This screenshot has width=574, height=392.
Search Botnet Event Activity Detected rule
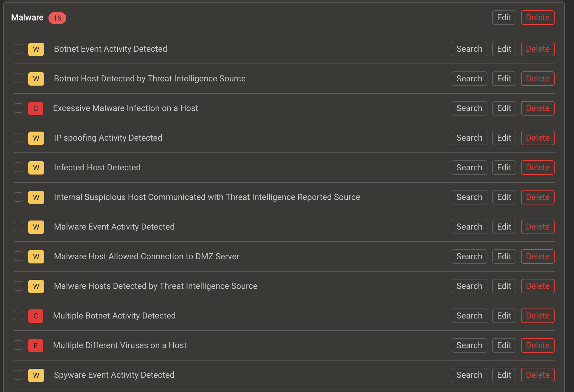[469, 49]
